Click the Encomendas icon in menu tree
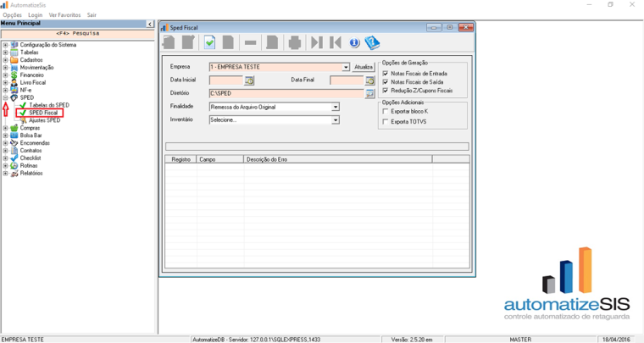Image resolution: width=644 pixels, height=343 pixels. (14, 143)
